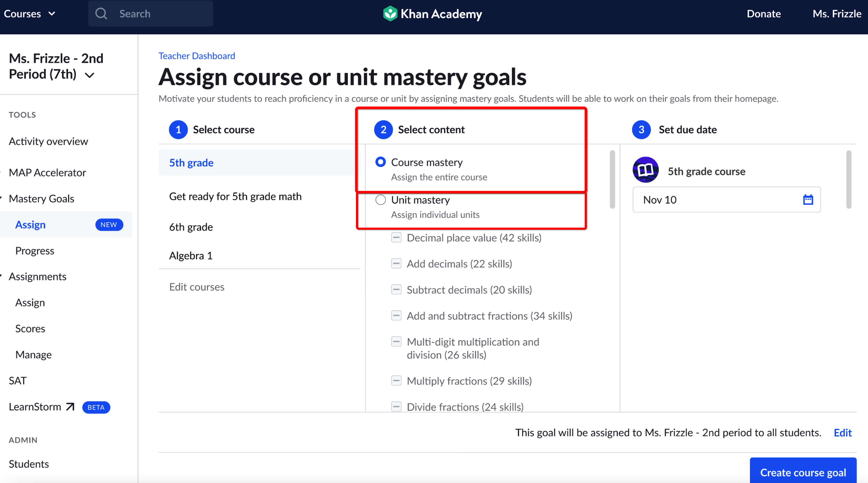868x483 pixels.
Task: Select the Unit mastery radio button
Action: (381, 199)
